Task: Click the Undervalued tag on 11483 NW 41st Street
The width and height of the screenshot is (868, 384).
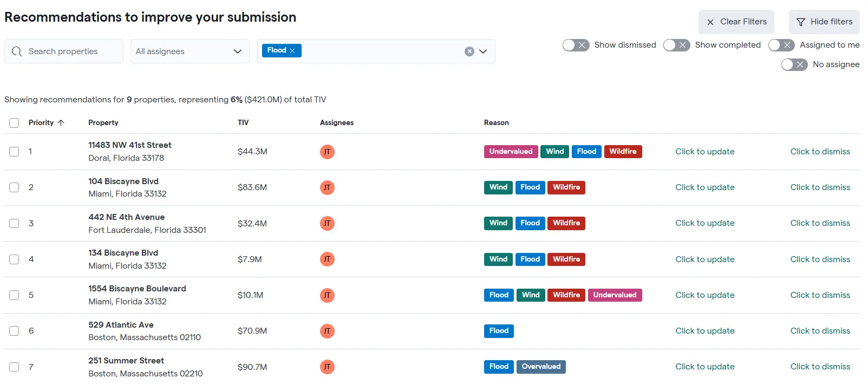Action: pos(511,152)
